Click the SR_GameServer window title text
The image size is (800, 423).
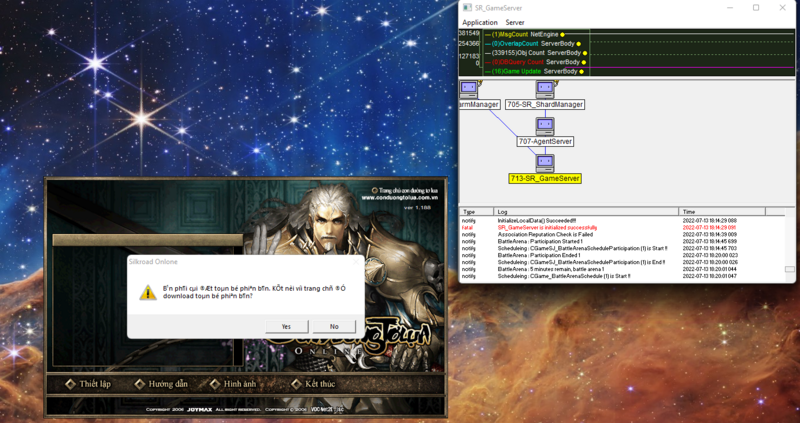(498, 8)
